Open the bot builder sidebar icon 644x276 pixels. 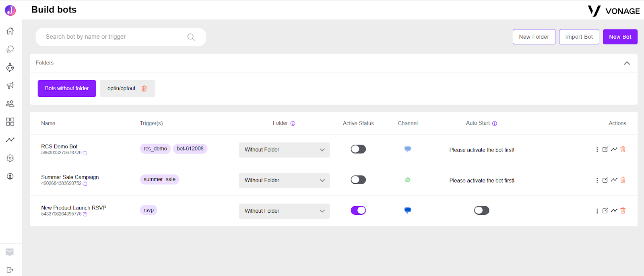click(10, 67)
